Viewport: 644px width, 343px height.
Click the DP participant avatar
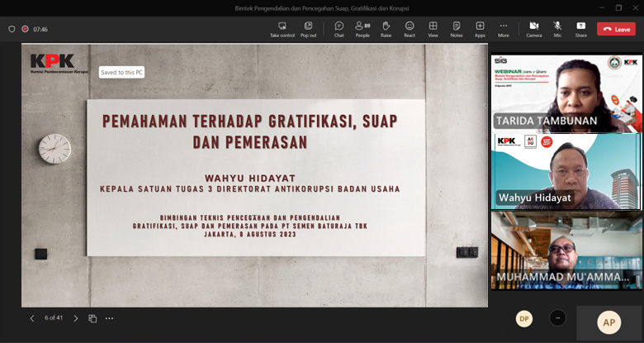tap(523, 318)
